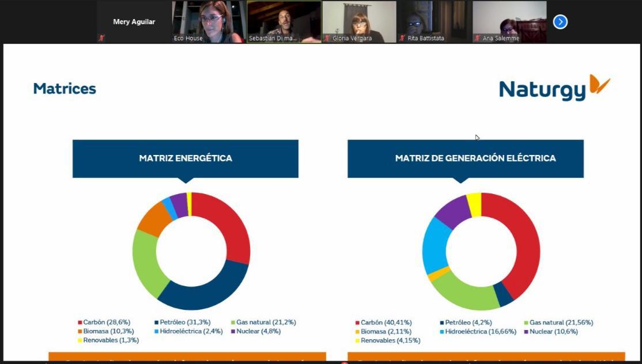
Task: Click Ana Salemme's muted microphone icon
Action: click(478, 38)
